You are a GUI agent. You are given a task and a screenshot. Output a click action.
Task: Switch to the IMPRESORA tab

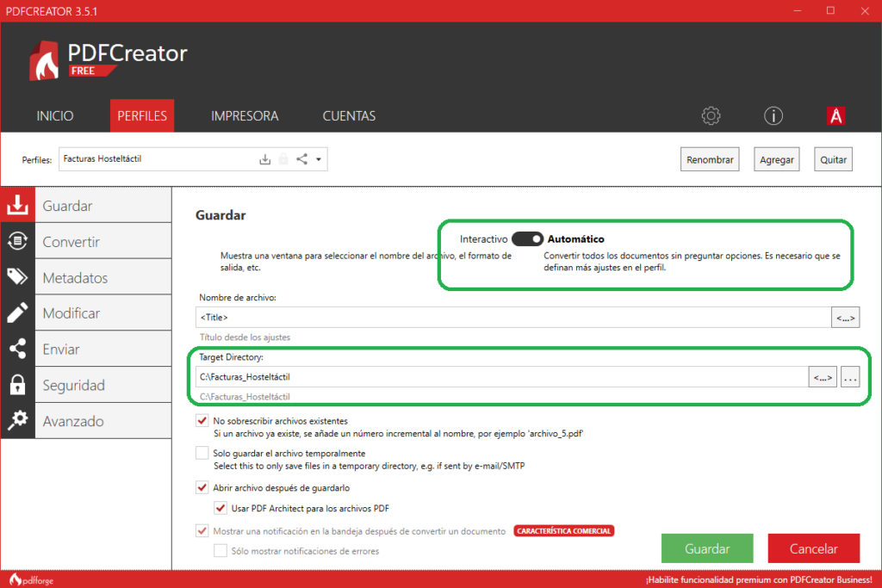(x=245, y=116)
